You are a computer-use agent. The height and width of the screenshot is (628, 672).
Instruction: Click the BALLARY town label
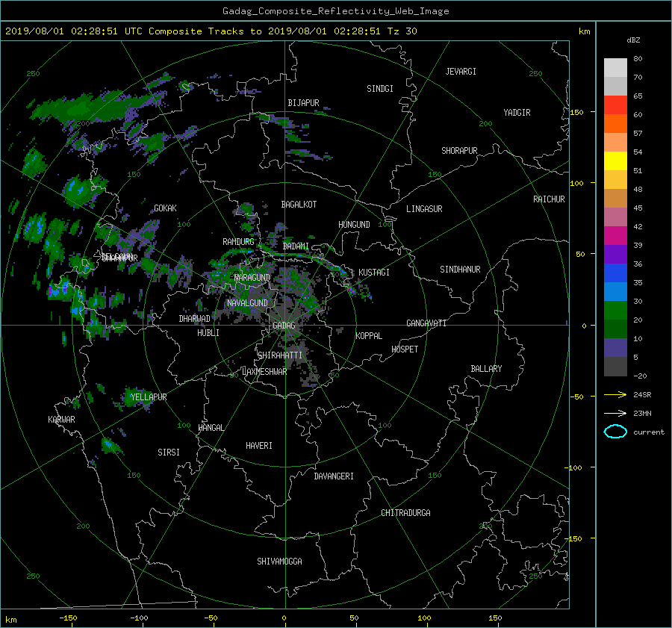[486, 369]
